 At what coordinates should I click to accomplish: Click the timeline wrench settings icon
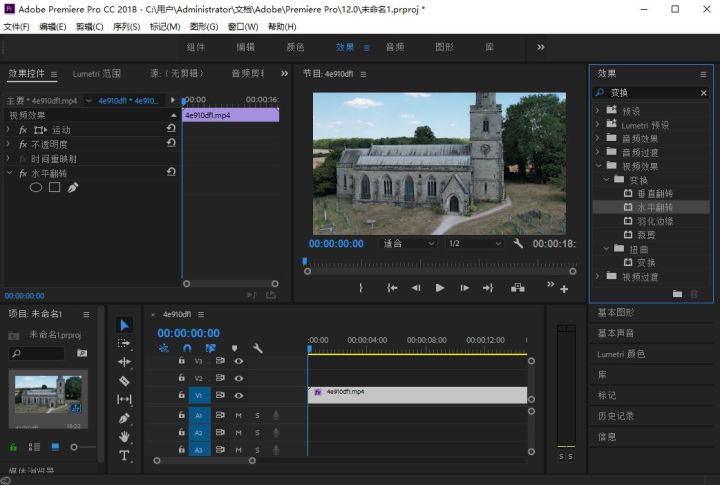click(257, 348)
